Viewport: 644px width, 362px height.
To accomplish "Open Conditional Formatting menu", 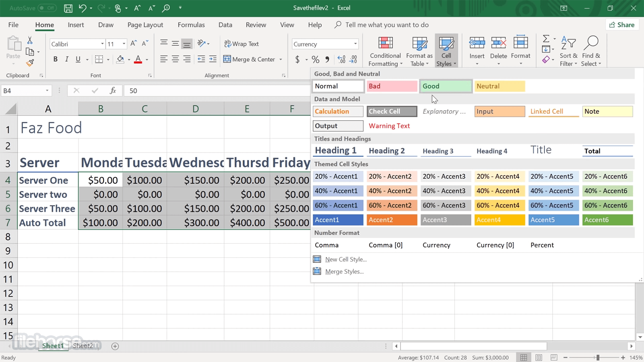I will (385, 51).
